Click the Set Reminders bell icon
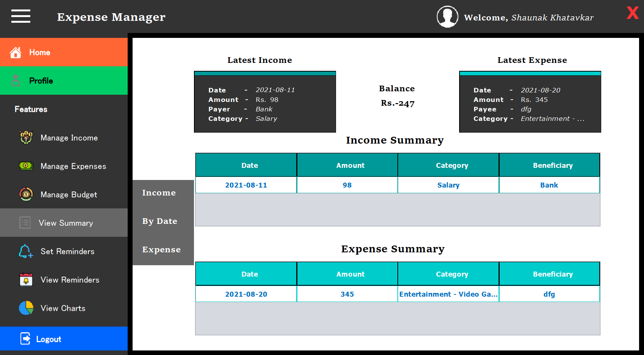 point(25,251)
